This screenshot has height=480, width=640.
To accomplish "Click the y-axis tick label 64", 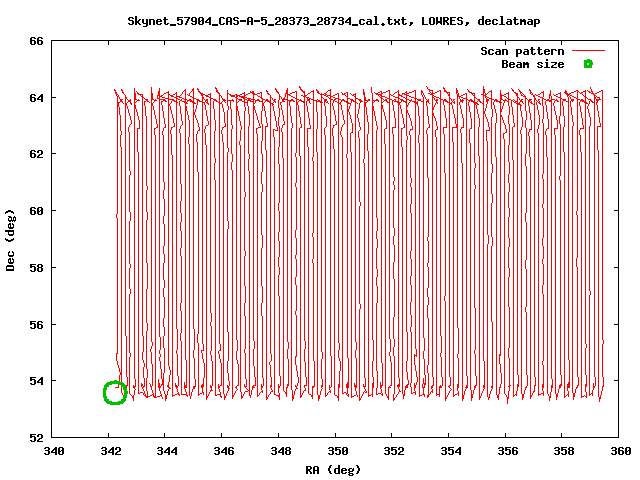I will pos(36,98).
